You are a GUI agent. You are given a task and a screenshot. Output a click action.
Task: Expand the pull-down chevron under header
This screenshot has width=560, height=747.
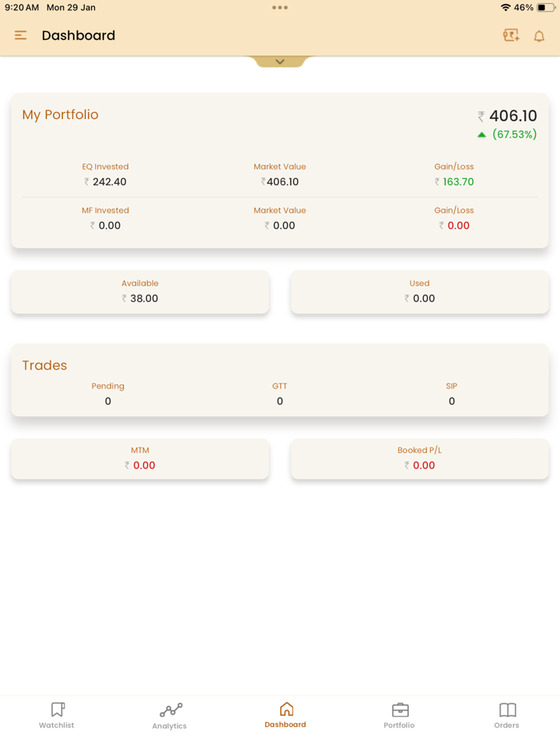tap(280, 61)
